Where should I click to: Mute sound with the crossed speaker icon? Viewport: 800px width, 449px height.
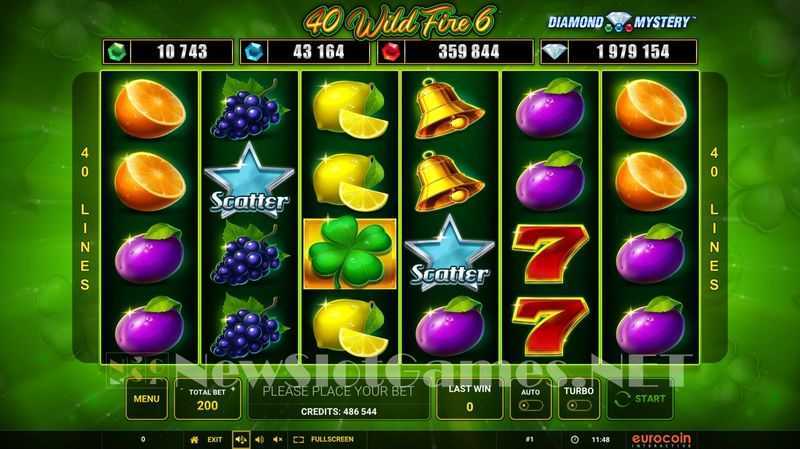(278, 439)
